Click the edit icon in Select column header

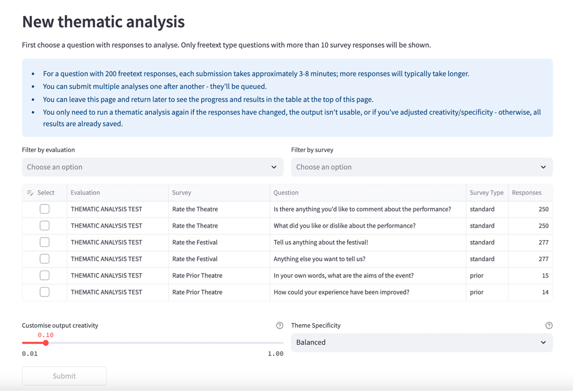(x=30, y=193)
